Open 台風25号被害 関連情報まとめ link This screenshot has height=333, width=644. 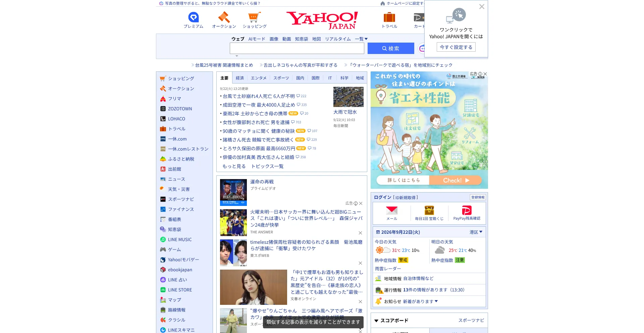pyautogui.click(x=224, y=65)
